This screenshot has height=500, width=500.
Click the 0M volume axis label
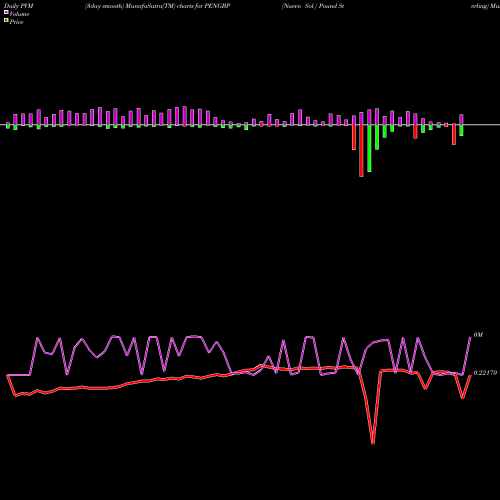[478, 335]
